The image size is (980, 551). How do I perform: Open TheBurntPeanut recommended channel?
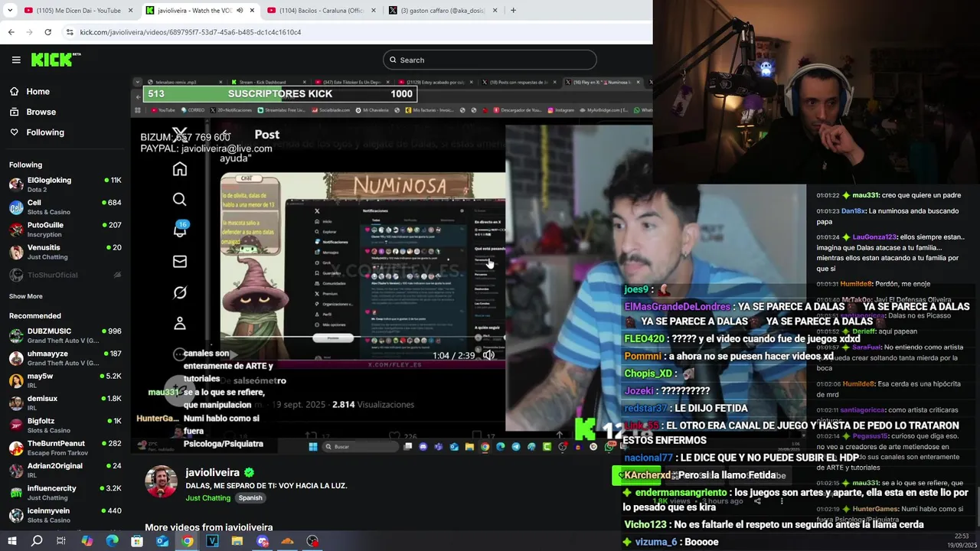point(65,448)
